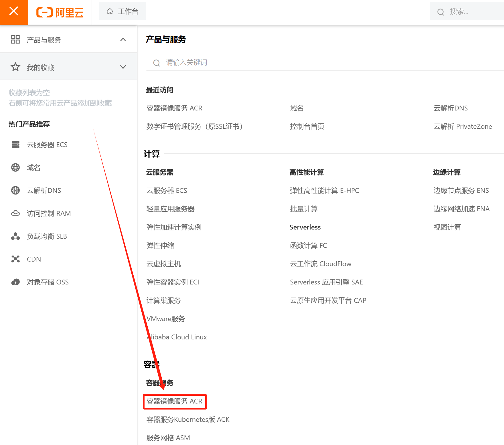Collapse the 产品与服务 section chevron
Image resolution: width=504 pixels, height=445 pixels.
pyautogui.click(x=123, y=39)
